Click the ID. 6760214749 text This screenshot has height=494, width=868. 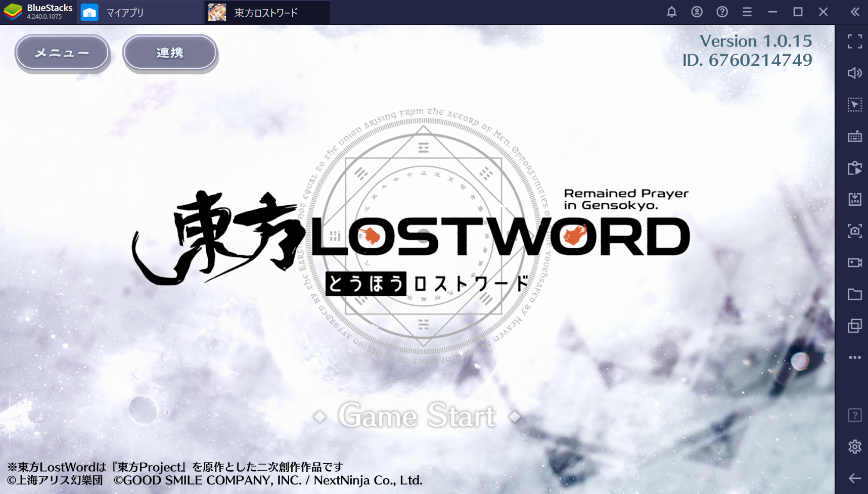coord(747,60)
